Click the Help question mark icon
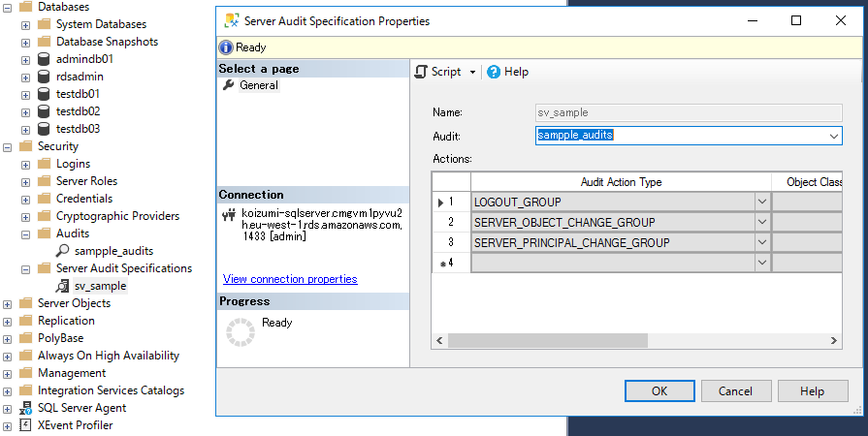Screen dimensions: 868x436 click(494, 72)
